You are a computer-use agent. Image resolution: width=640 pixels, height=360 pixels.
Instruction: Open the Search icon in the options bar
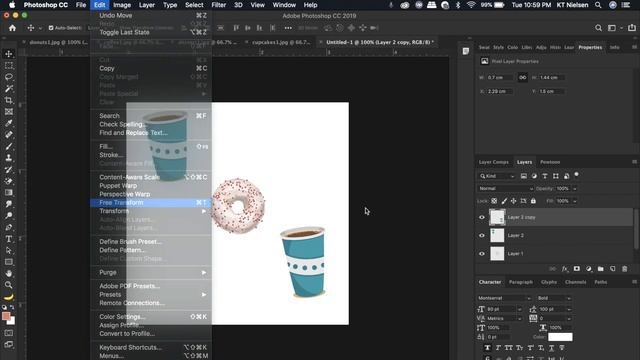point(598,28)
